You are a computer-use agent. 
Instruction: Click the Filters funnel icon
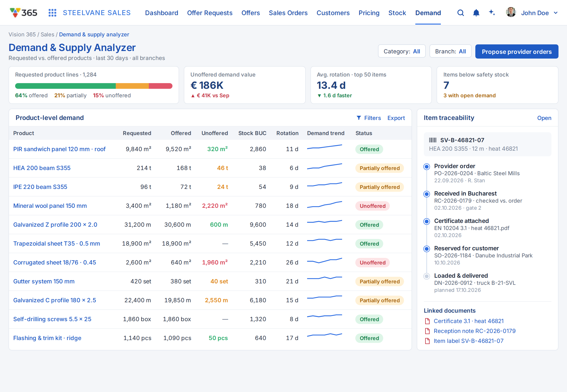359,118
